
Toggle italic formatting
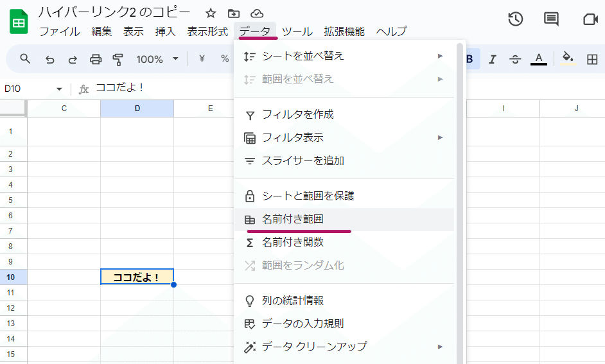pyautogui.click(x=493, y=59)
